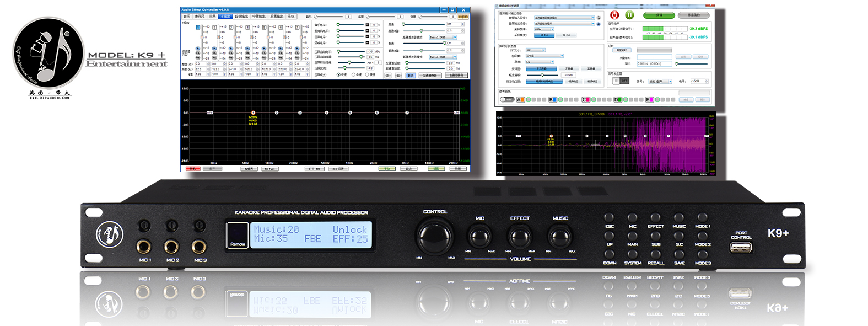
Task: Click the refresh icon beside second device dropdown
Action: 598,24
